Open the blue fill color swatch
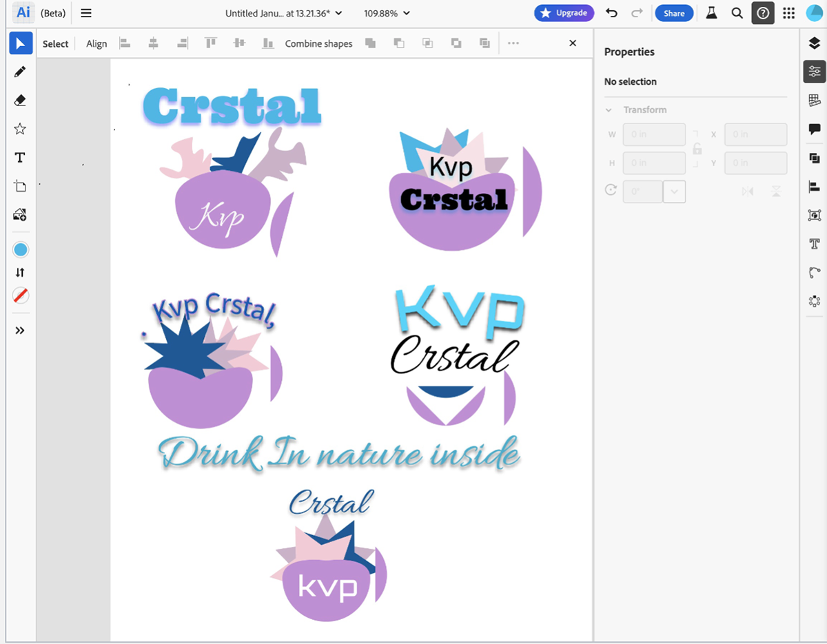827x644 pixels. click(21, 249)
